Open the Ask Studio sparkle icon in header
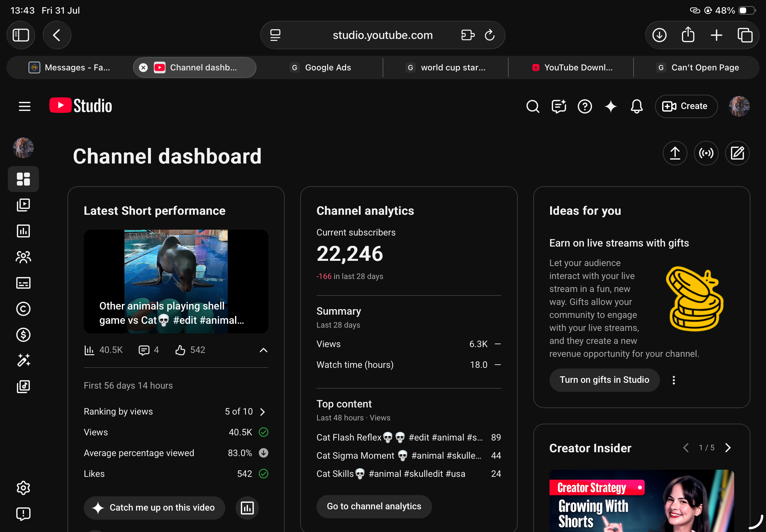Viewport: 766px width, 532px height. pyautogui.click(x=611, y=106)
